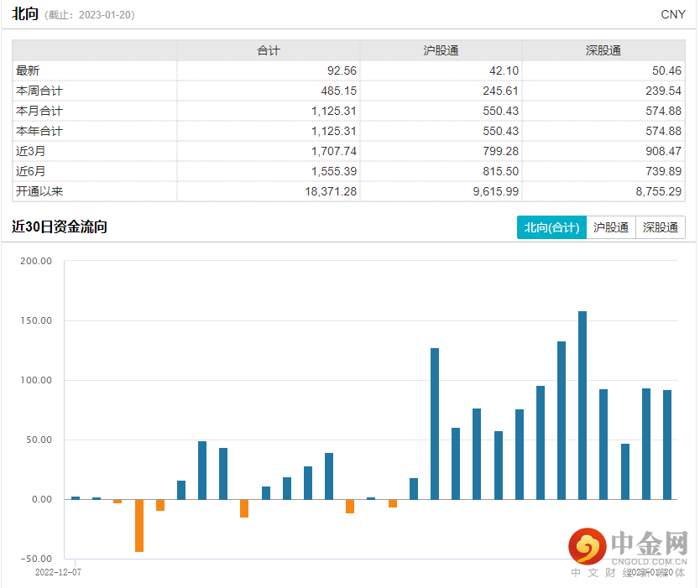Click the 2022-12-07 axis date label
This screenshot has width=700, height=588.
tap(59, 571)
